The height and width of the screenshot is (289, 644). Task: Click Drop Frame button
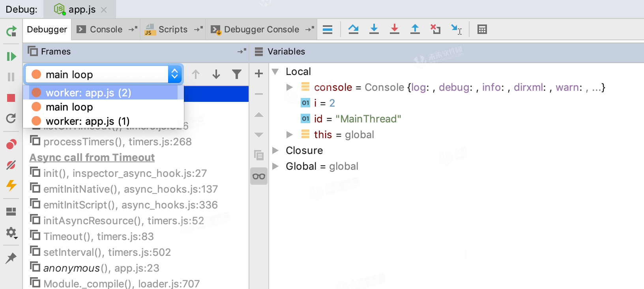pos(436,29)
